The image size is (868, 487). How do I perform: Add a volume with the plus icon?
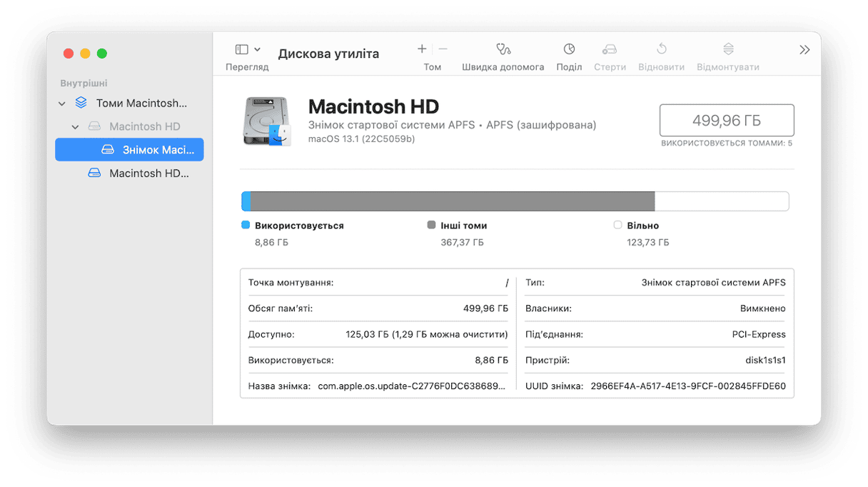(x=422, y=49)
